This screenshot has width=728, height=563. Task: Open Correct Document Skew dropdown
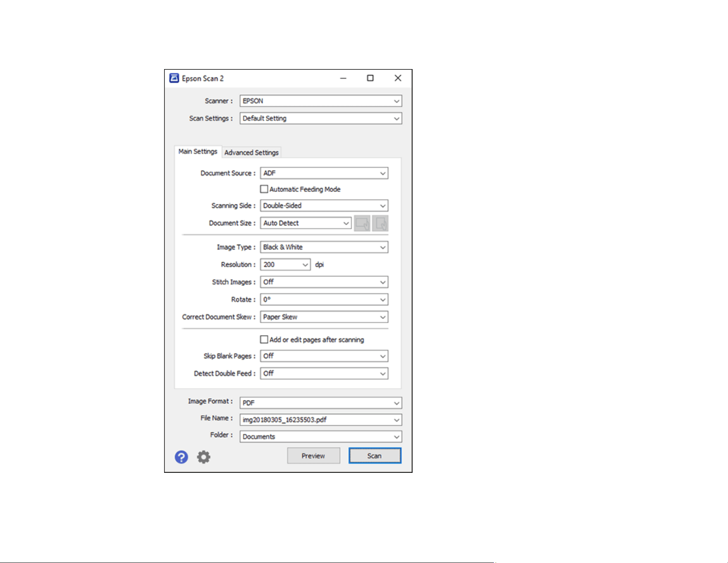(x=324, y=317)
